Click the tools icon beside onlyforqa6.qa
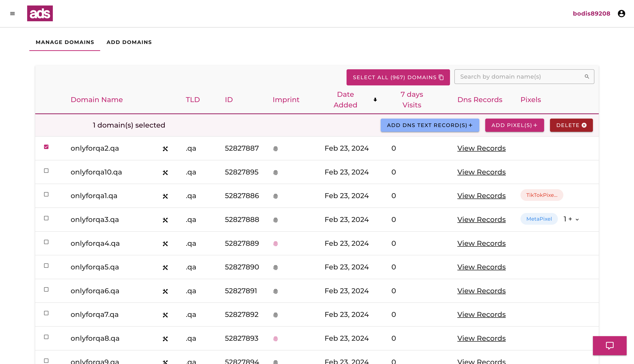The height and width of the screenshot is (364, 634). click(x=165, y=291)
